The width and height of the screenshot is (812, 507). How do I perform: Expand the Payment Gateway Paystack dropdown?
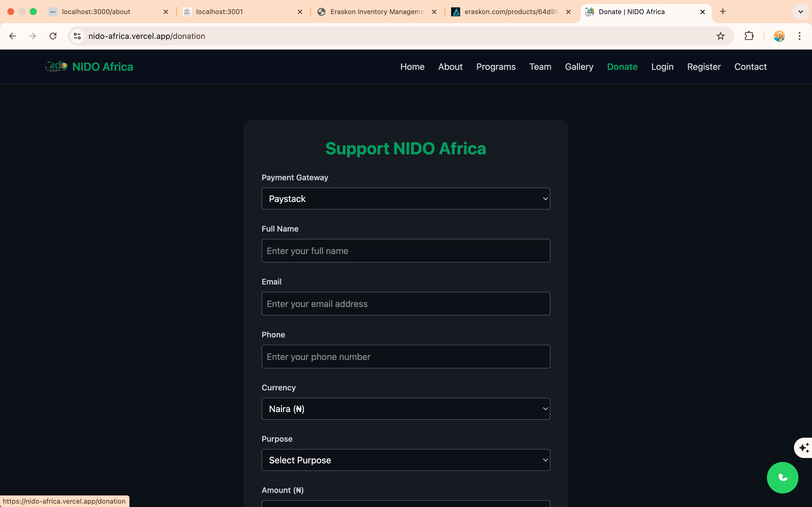(x=405, y=199)
